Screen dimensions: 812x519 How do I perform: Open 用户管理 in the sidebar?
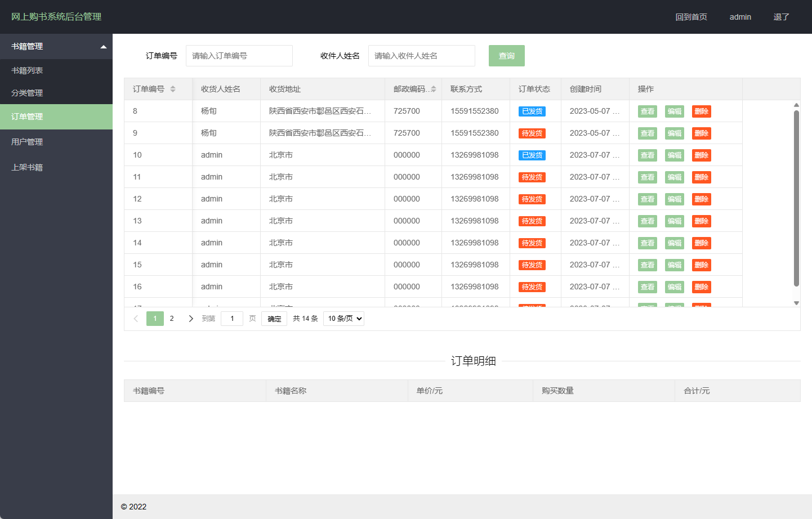pyautogui.click(x=56, y=141)
